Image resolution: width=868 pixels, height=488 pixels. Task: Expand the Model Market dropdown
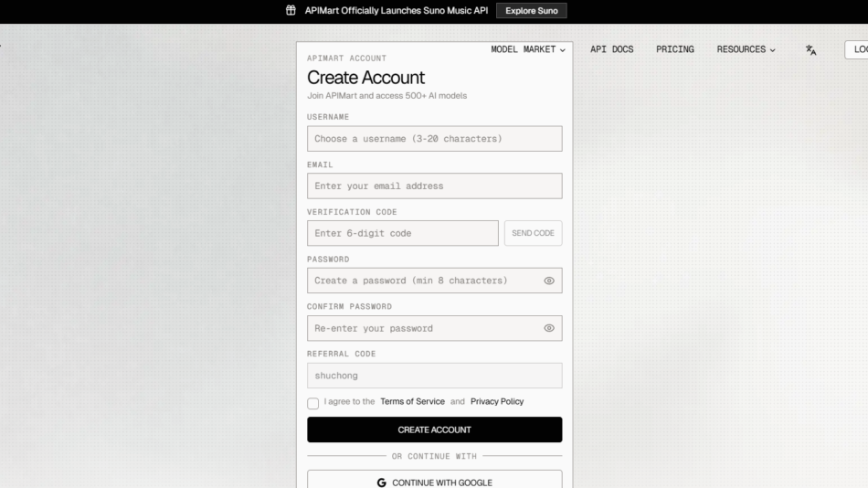point(528,49)
